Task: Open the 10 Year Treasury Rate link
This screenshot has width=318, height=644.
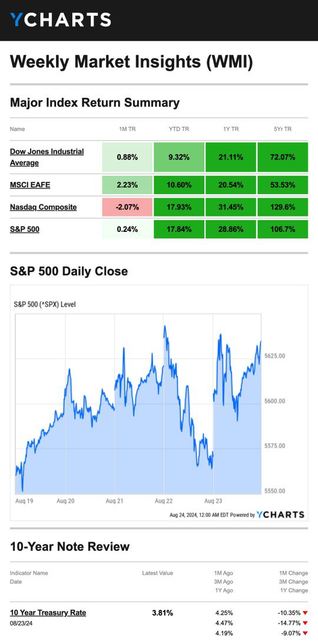Action: pos(48,612)
